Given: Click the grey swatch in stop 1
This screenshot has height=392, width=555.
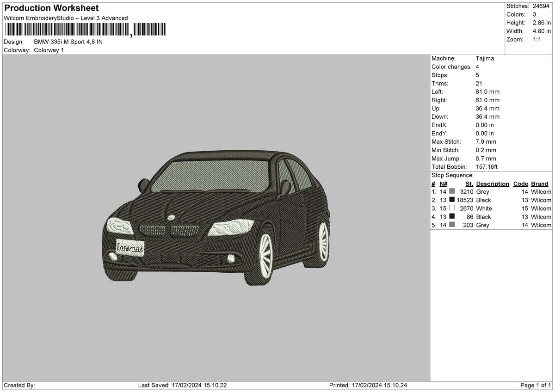Looking at the screenshot, I should (x=452, y=191).
